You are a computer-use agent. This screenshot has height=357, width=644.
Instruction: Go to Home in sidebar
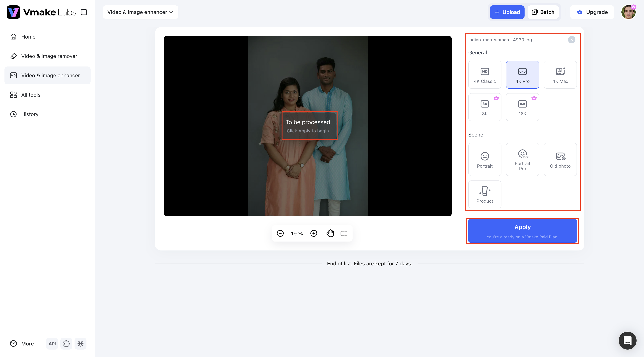48,37
